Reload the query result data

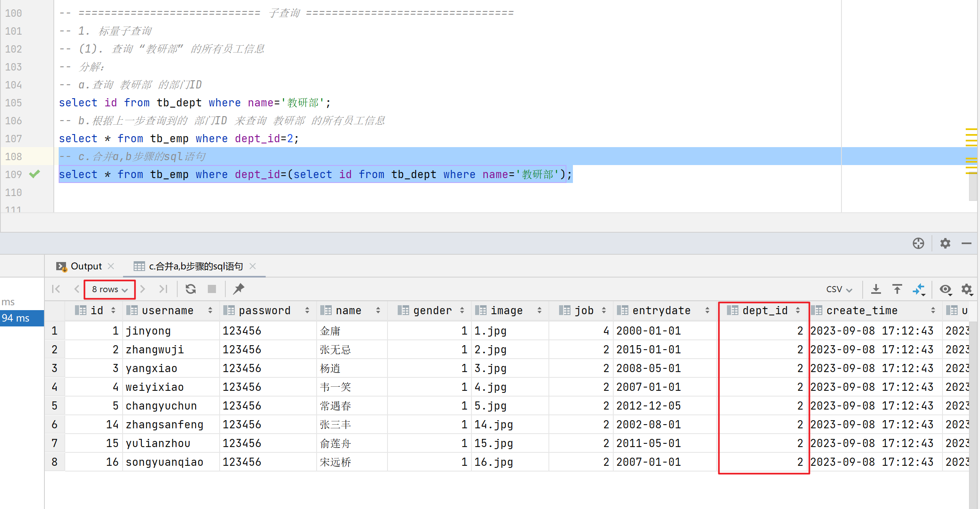[191, 289]
